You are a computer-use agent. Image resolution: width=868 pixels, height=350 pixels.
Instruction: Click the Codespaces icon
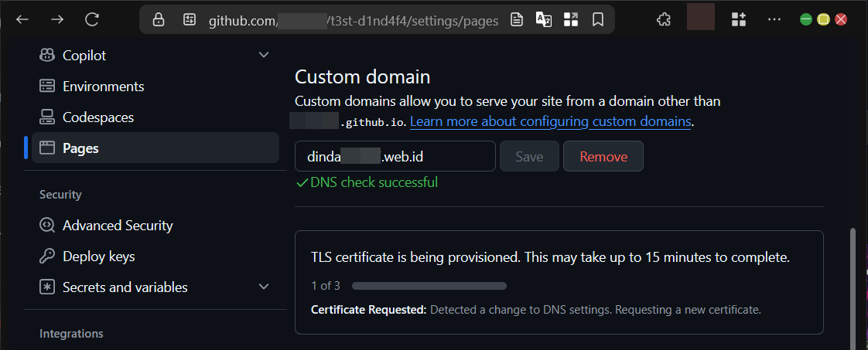pyautogui.click(x=47, y=117)
